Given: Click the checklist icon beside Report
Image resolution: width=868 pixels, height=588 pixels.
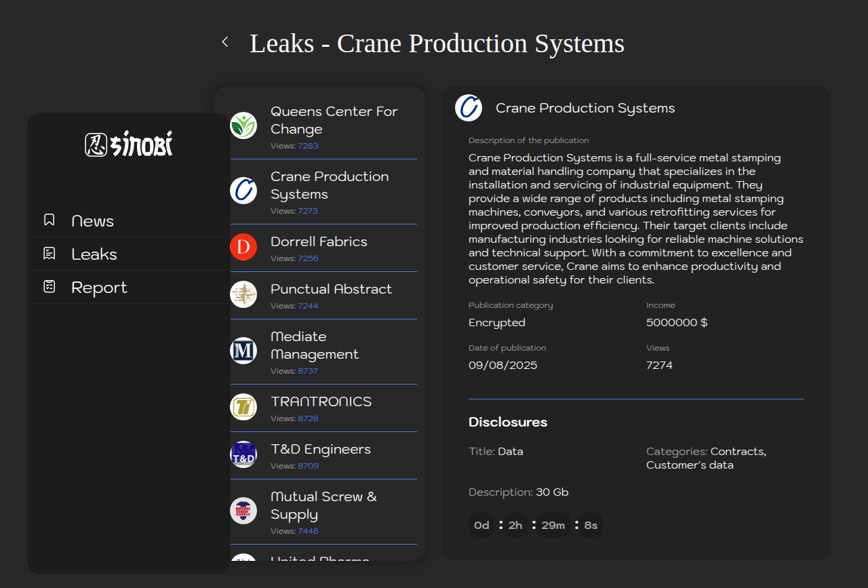Looking at the screenshot, I should click(x=49, y=287).
